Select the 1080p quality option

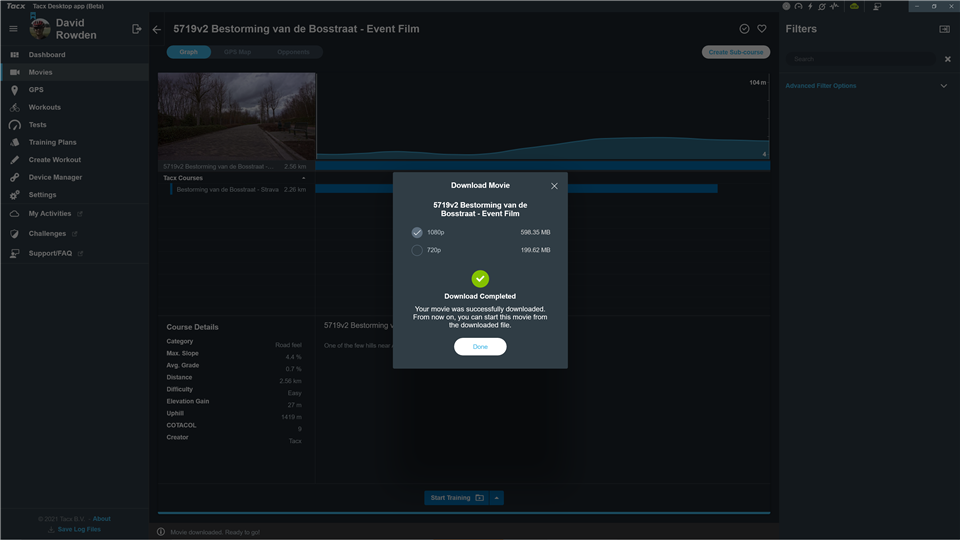tap(417, 233)
